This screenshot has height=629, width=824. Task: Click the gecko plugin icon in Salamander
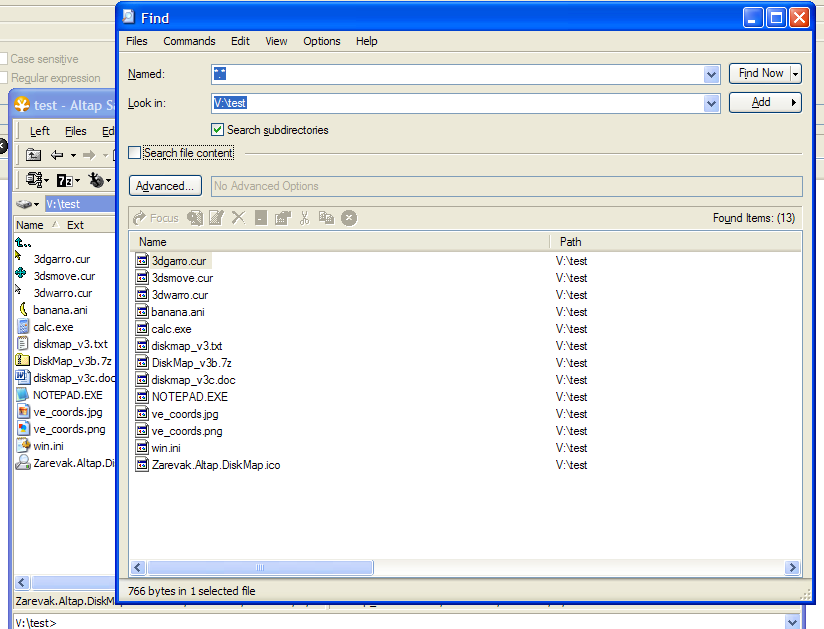[96, 180]
